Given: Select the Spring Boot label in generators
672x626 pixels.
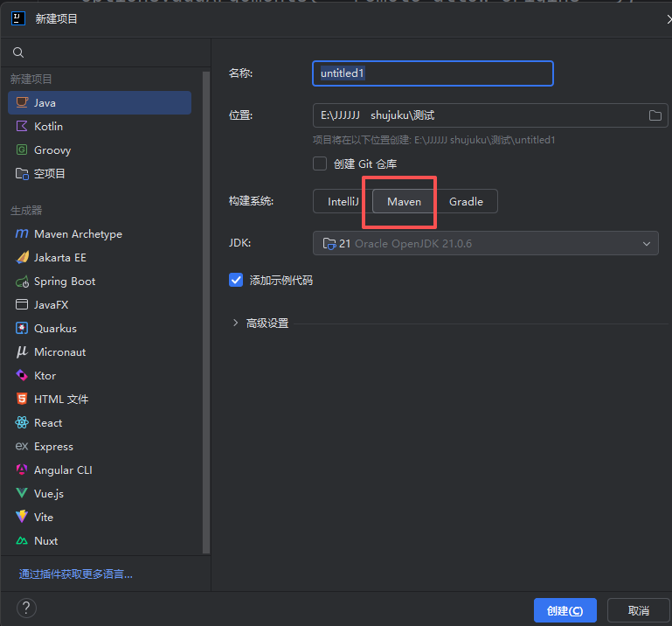Looking at the screenshot, I should (65, 282).
